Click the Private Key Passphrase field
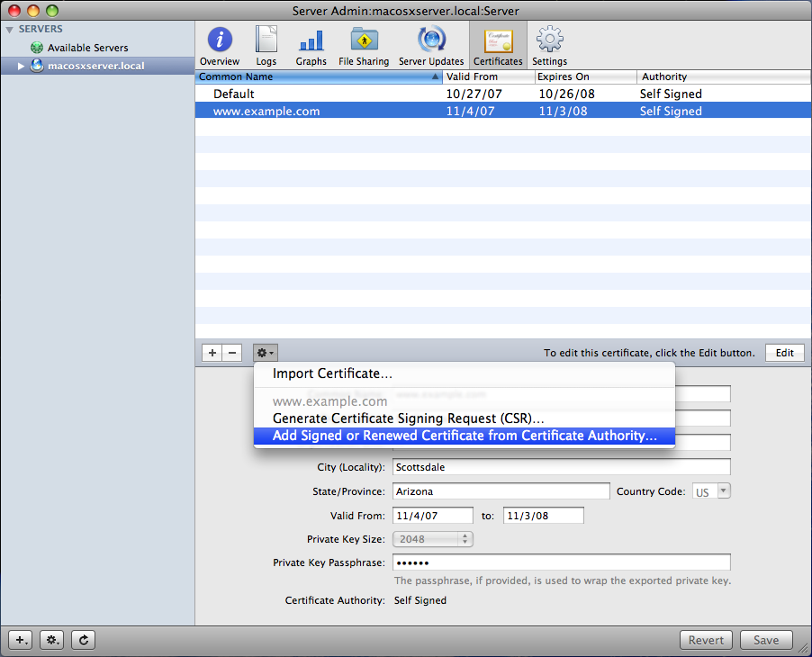Image resolution: width=812 pixels, height=657 pixels. click(x=562, y=562)
